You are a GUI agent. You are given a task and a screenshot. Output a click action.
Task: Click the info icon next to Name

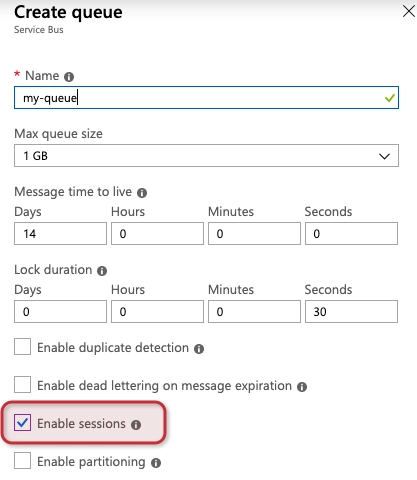click(69, 77)
